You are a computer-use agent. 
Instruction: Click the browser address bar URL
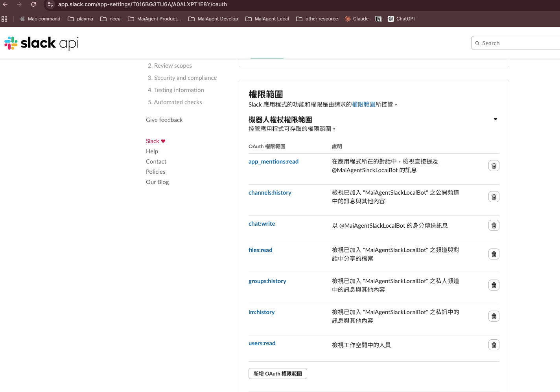142,5
